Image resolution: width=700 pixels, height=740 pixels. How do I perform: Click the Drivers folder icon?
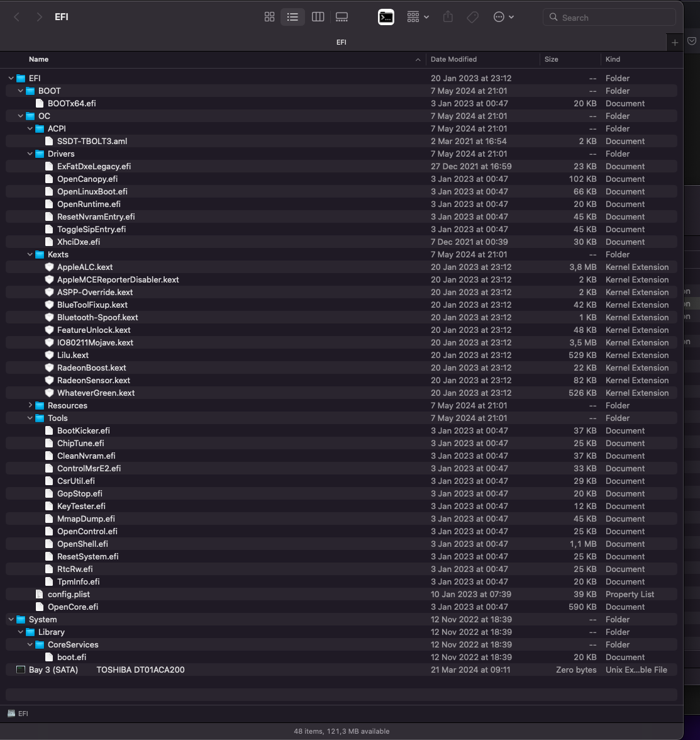pos(40,154)
